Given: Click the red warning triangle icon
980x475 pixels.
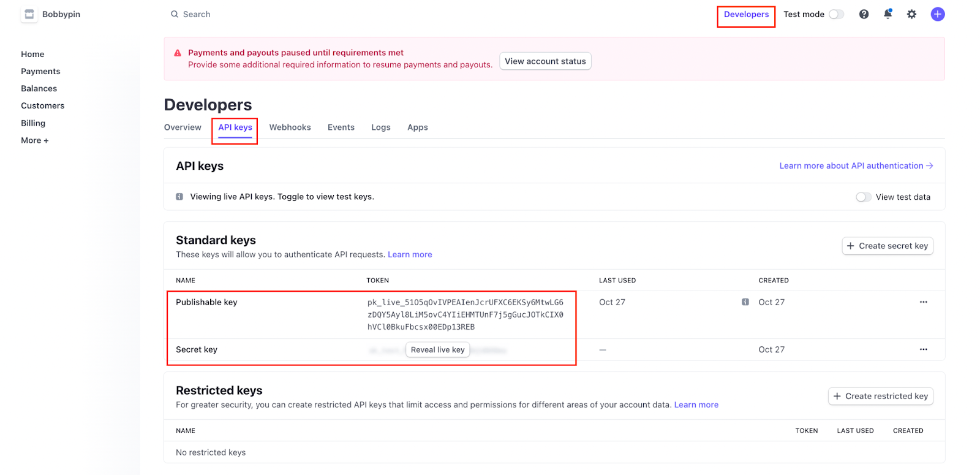Looking at the screenshot, I should 178,53.
